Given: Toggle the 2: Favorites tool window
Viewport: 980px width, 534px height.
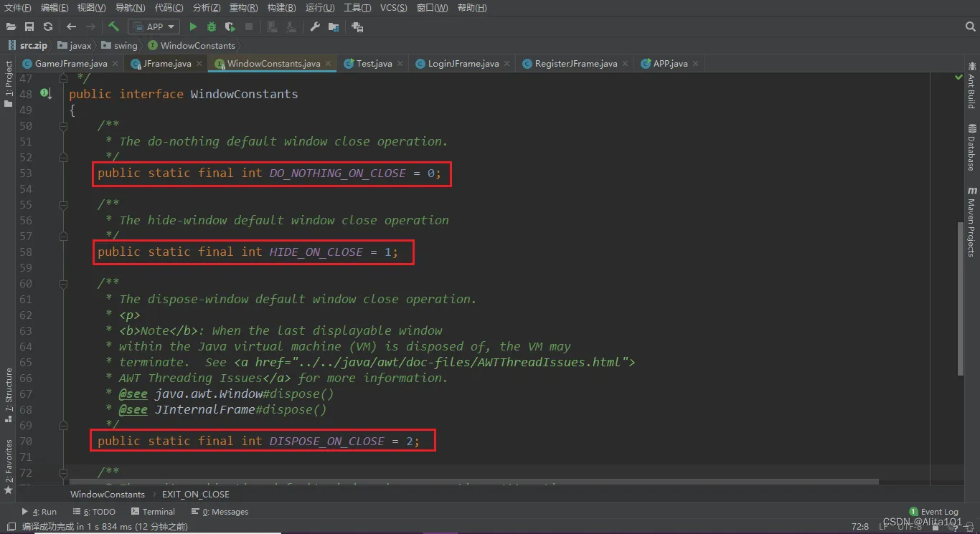Looking at the screenshot, I should (x=8, y=467).
